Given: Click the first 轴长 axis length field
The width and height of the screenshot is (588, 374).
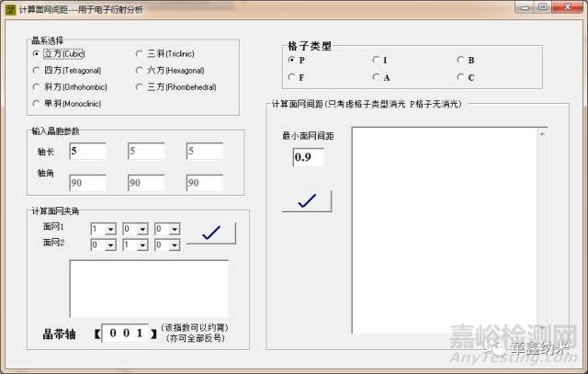Looking at the screenshot, I should click(x=88, y=152).
